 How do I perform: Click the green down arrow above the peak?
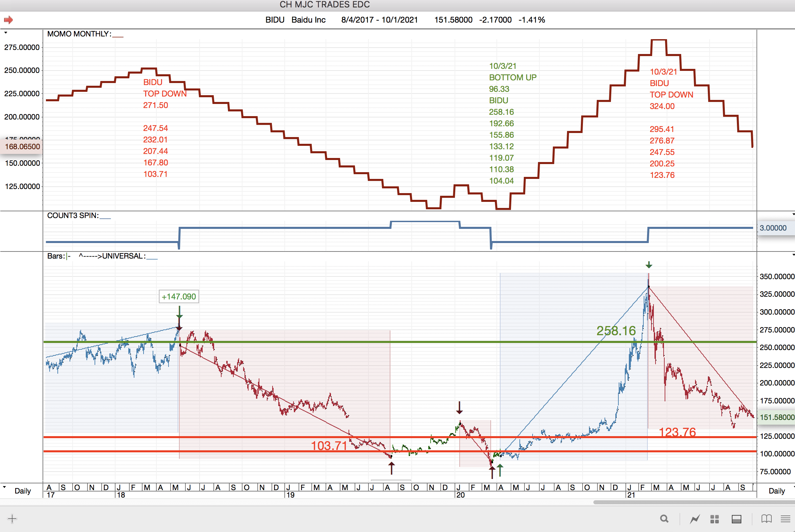(x=649, y=265)
